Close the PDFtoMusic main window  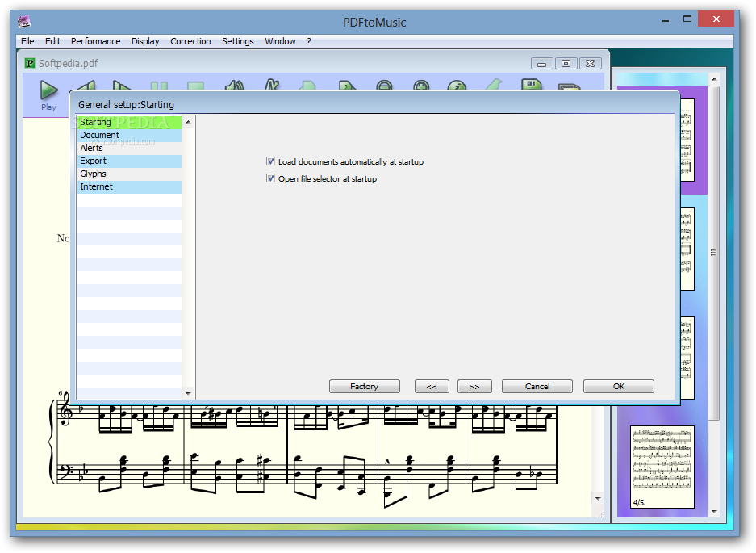click(716, 19)
